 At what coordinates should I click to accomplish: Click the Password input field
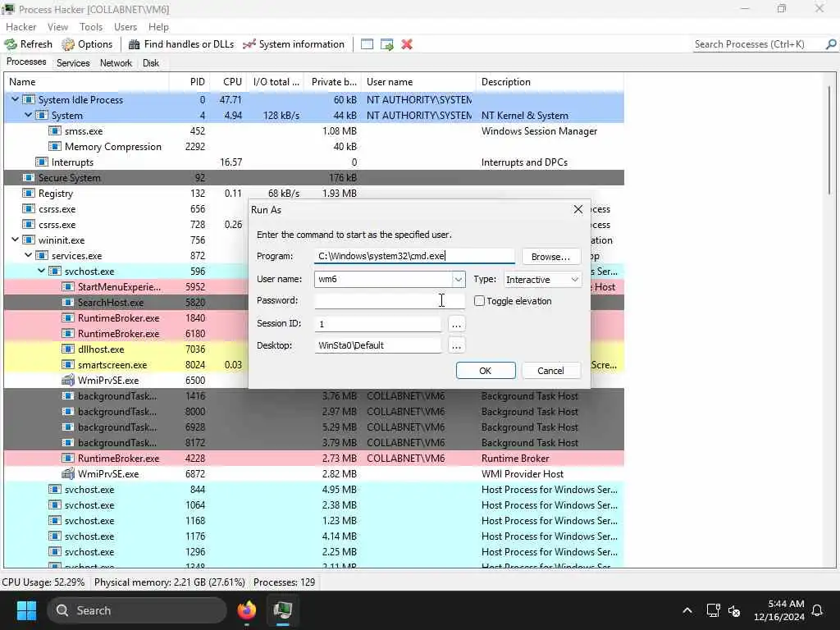click(x=390, y=300)
